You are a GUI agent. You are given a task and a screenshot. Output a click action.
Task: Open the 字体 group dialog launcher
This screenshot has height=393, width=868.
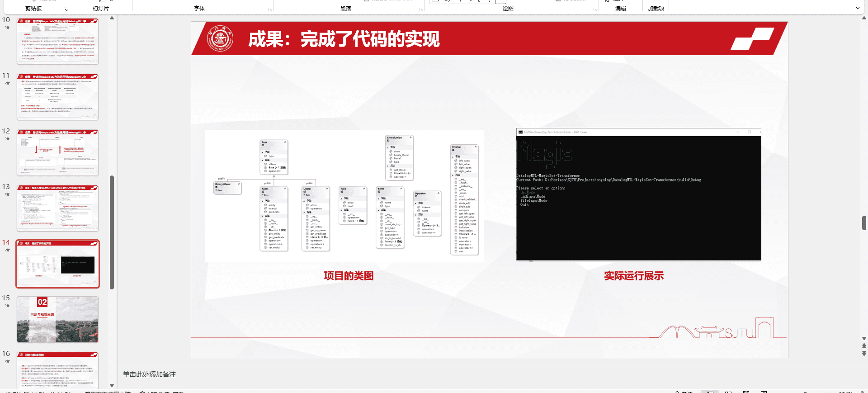coord(270,9)
